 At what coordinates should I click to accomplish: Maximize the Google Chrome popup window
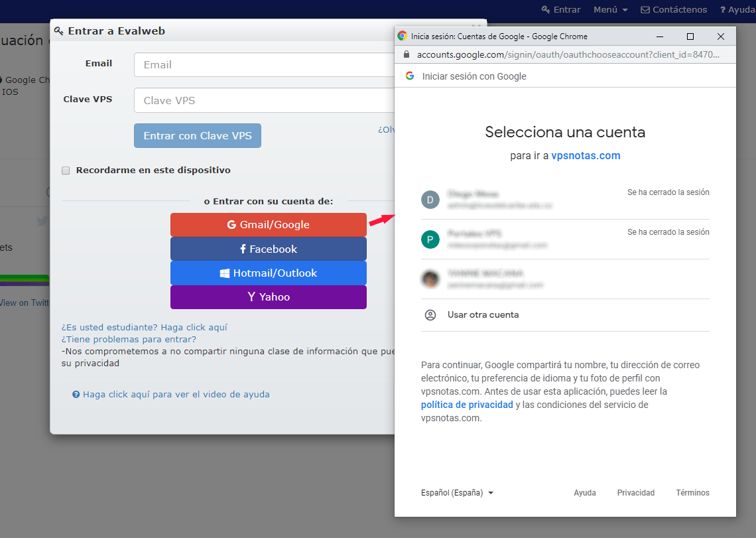coord(690,36)
